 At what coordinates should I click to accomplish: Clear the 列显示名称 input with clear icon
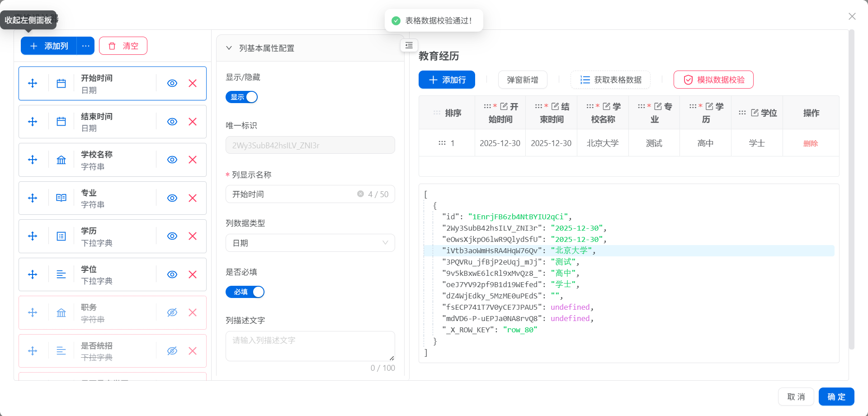click(x=360, y=194)
